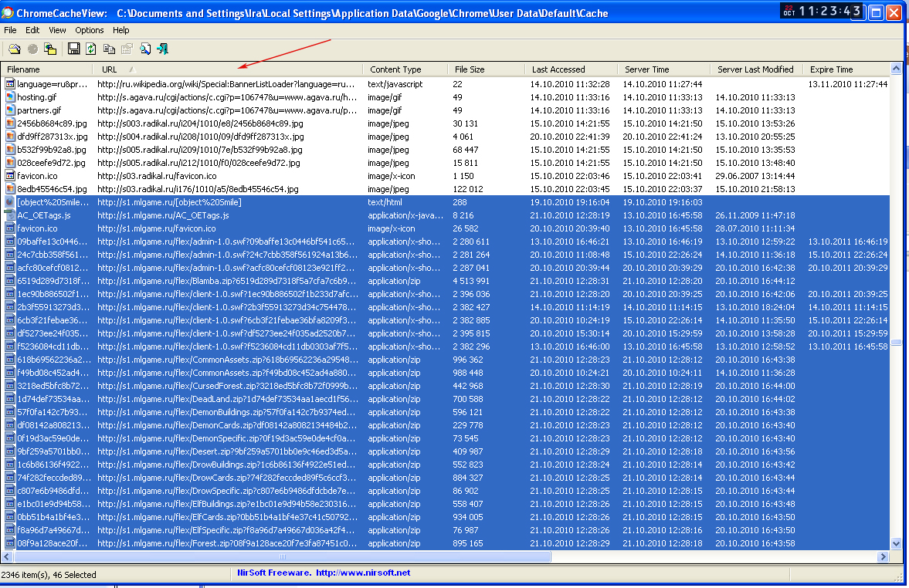Screen dimensions: 909x588
Task: Open the View menu
Action: [57, 30]
